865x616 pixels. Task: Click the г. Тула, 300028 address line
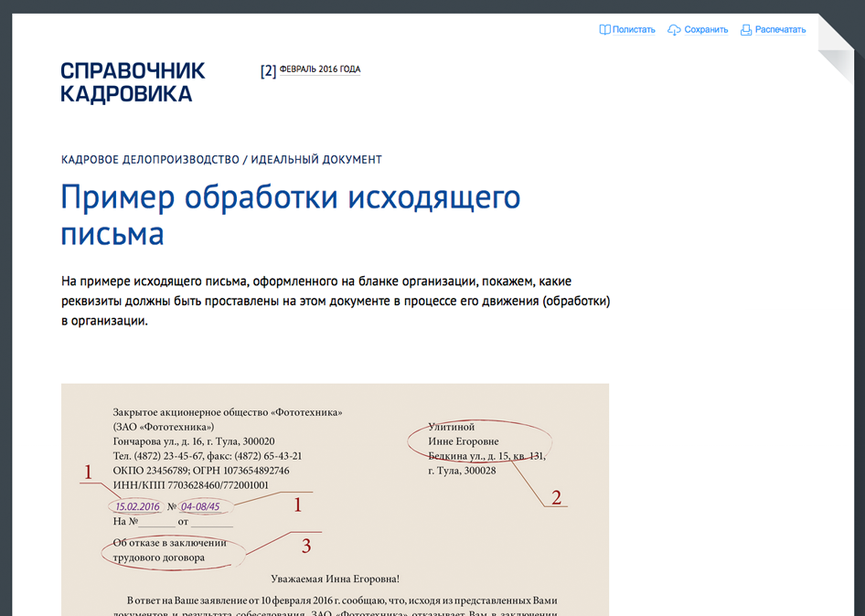462,471
